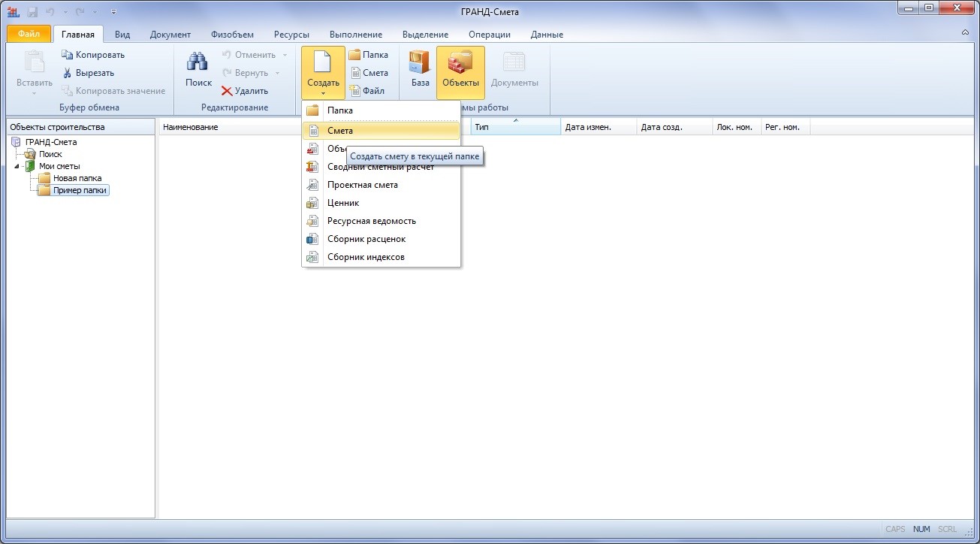980x544 pixels.
Task: Click the Поиск binoculars icon in ribbon
Action: (198, 62)
